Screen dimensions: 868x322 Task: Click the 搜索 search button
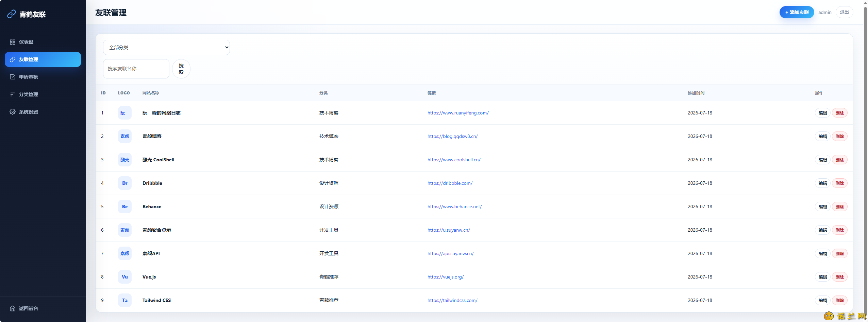coord(181,69)
